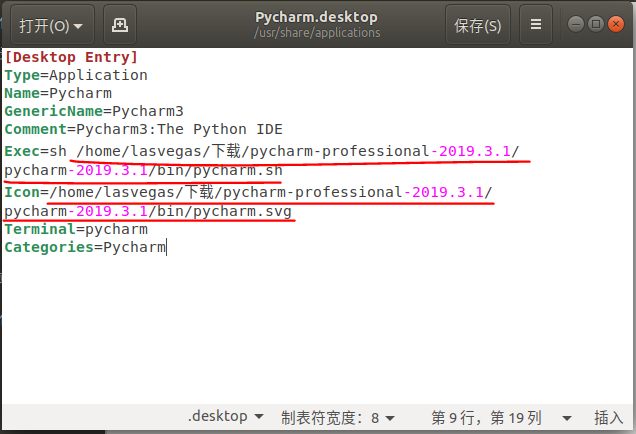Click the Categories=Pycharm line

[85, 247]
